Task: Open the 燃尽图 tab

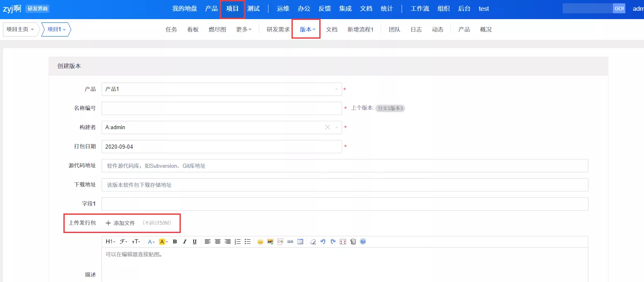Action: tap(217, 29)
